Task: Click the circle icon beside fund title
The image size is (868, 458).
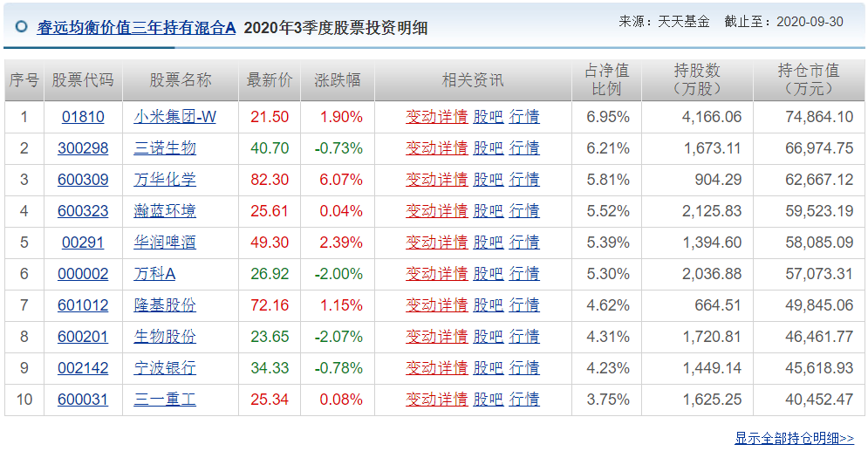Action: click(20, 26)
